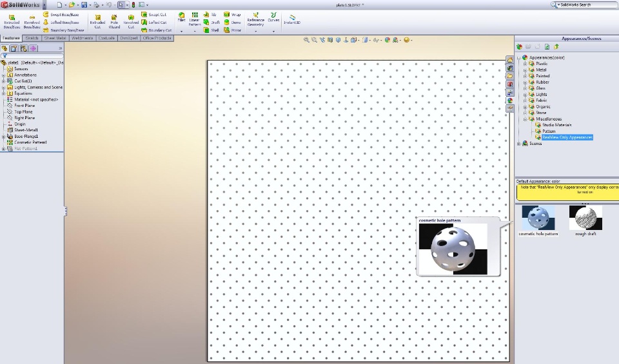Click the Lofted Cut command
The width and height of the screenshot is (619, 364).
point(154,23)
